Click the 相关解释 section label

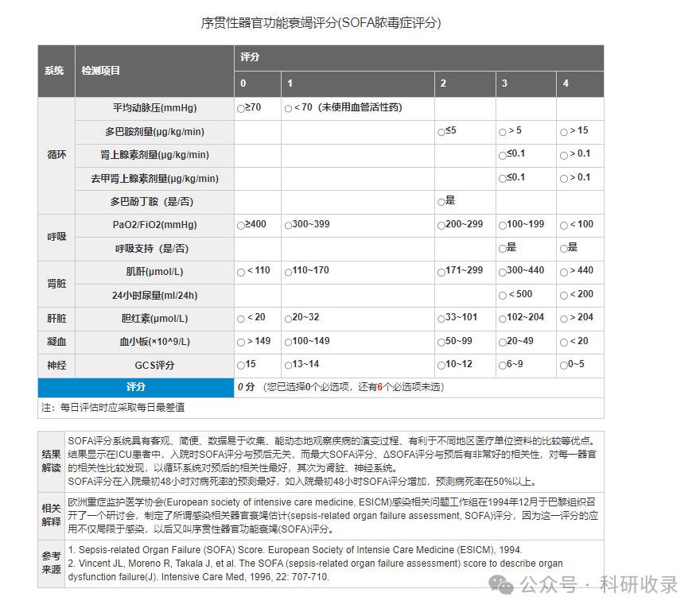pyautogui.click(x=52, y=515)
